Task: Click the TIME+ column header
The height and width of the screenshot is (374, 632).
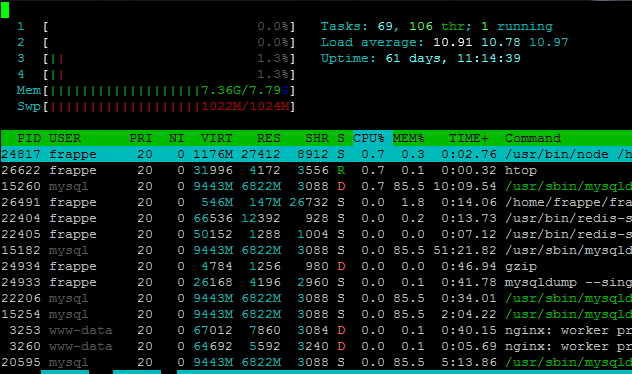Action: click(469, 138)
